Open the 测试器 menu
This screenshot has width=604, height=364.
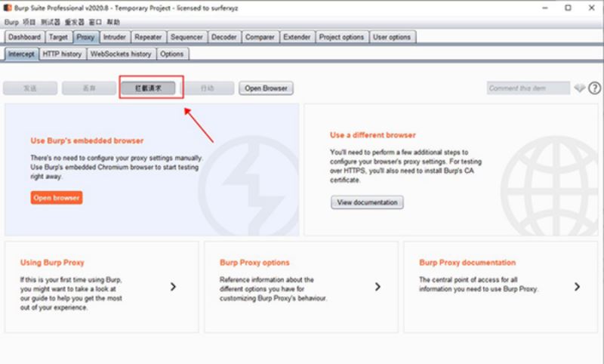[51, 22]
